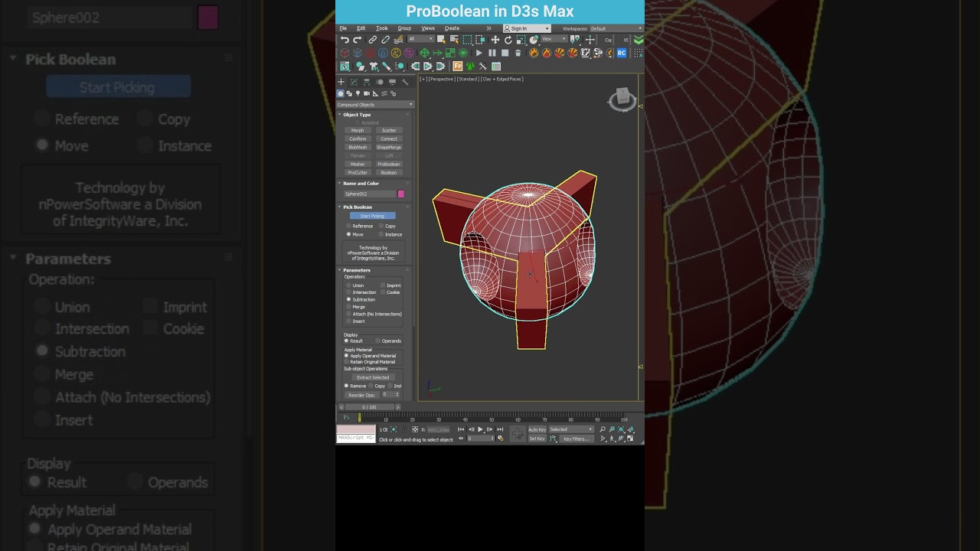Activate the Select Object tool

click(441, 40)
